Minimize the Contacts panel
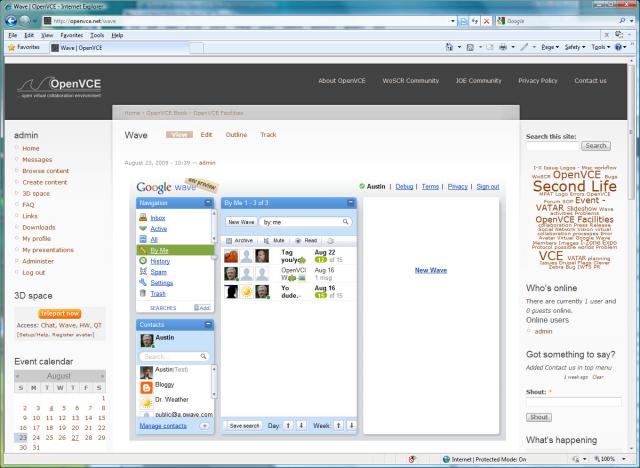This screenshot has width=640, height=468. [x=208, y=324]
